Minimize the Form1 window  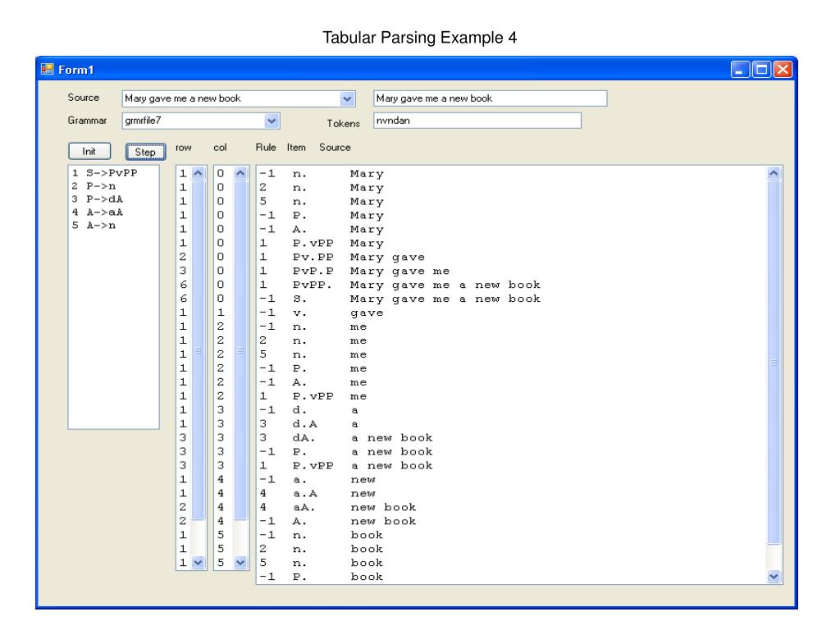(x=740, y=70)
